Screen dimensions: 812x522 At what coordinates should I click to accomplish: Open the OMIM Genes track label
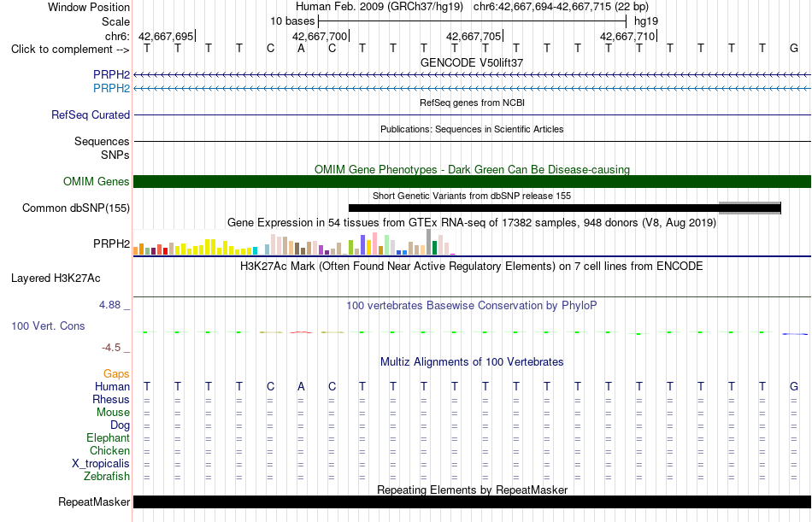coord(97,181)
